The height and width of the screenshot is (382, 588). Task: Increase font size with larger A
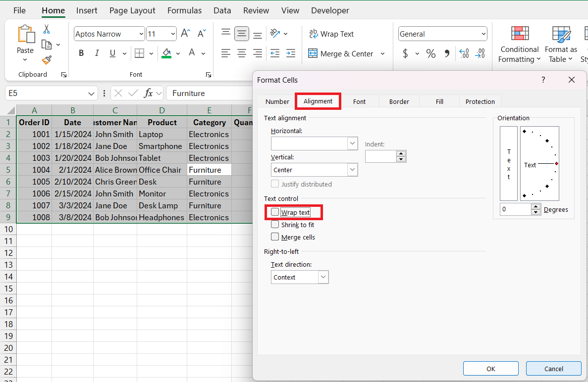coord(186,34)
